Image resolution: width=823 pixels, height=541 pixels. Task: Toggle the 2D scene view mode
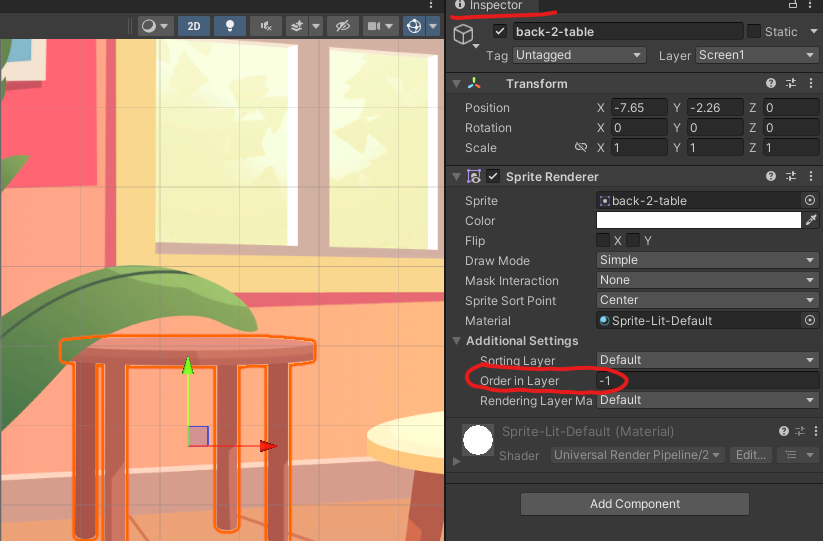(194, 26)
